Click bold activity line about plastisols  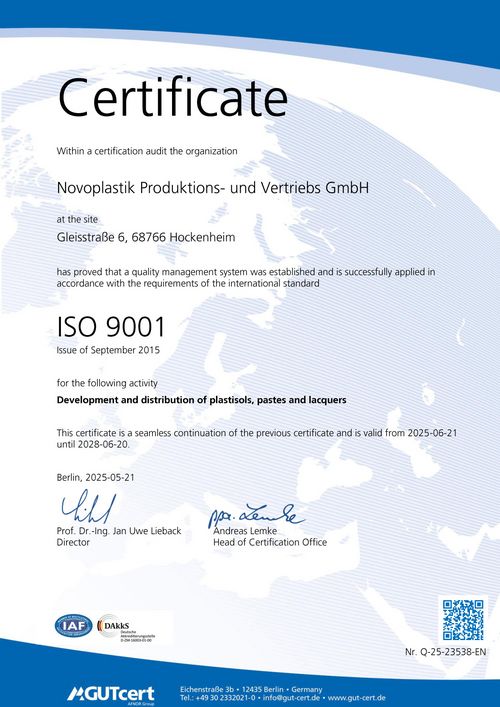coord(202,400)
